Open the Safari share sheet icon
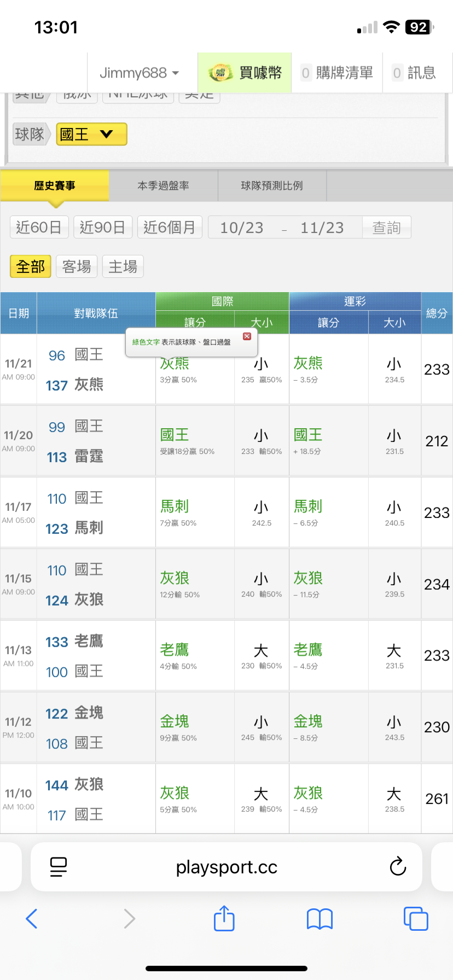453x980 pixels. coord(224,919)
